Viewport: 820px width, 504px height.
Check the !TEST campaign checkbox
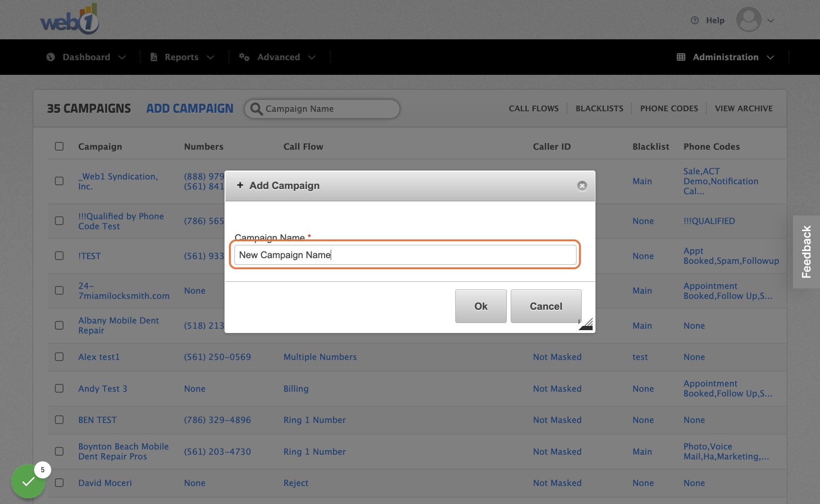click(x=59, y=256)
